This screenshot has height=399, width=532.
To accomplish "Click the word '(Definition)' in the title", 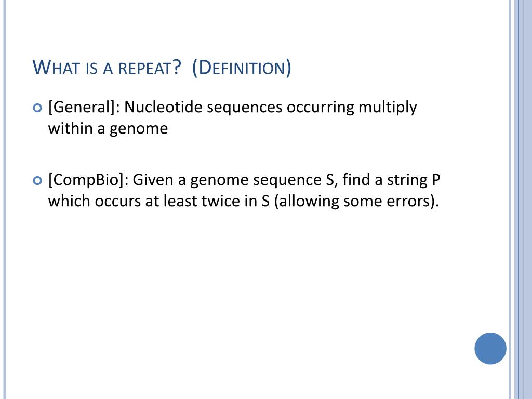I will [241, 68].
